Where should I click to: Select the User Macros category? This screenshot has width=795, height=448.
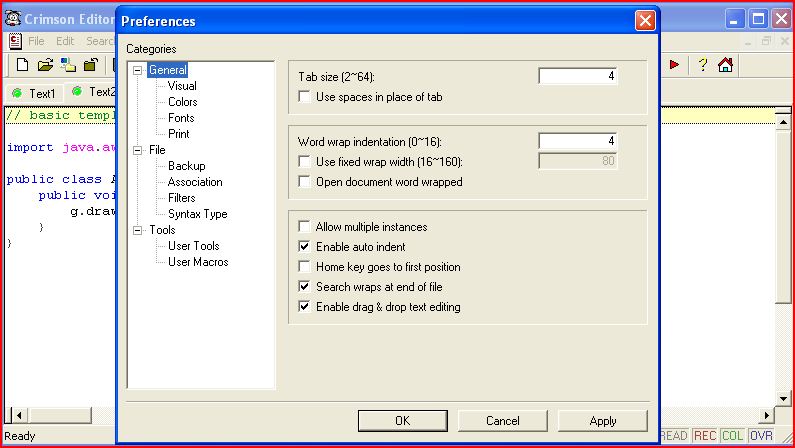198,262
